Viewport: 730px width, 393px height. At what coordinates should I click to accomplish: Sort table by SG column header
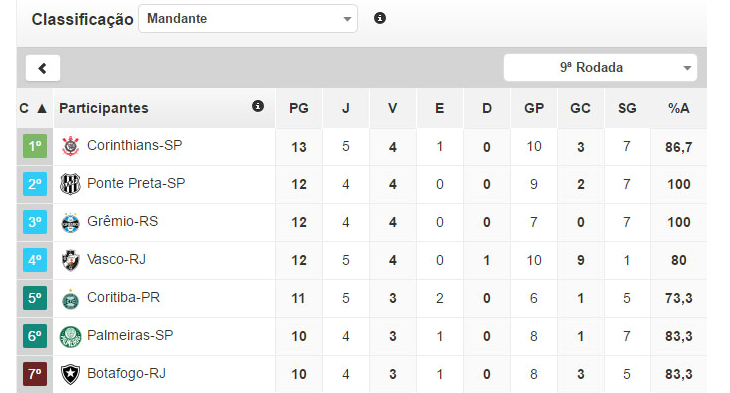pyautogui.click(x=627, y=108)
